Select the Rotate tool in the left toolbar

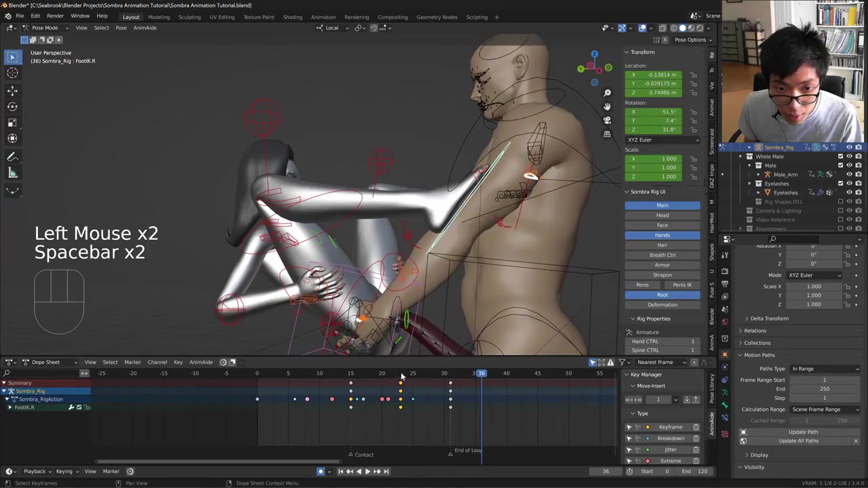[x=12, y=106]
